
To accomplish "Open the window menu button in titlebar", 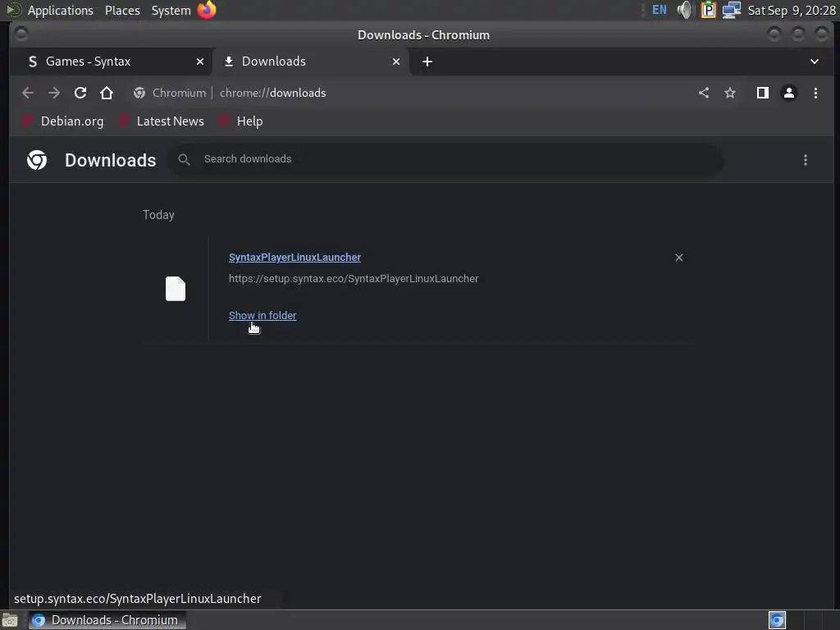I will [21, 34].
